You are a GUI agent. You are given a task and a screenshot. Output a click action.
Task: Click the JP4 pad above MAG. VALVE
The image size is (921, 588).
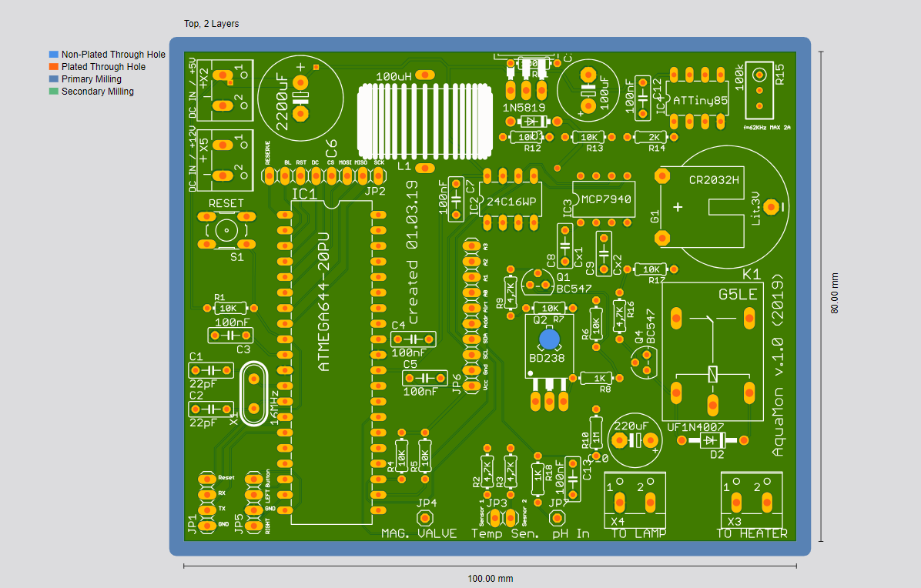pyautogui.click(x=425, y=518)
